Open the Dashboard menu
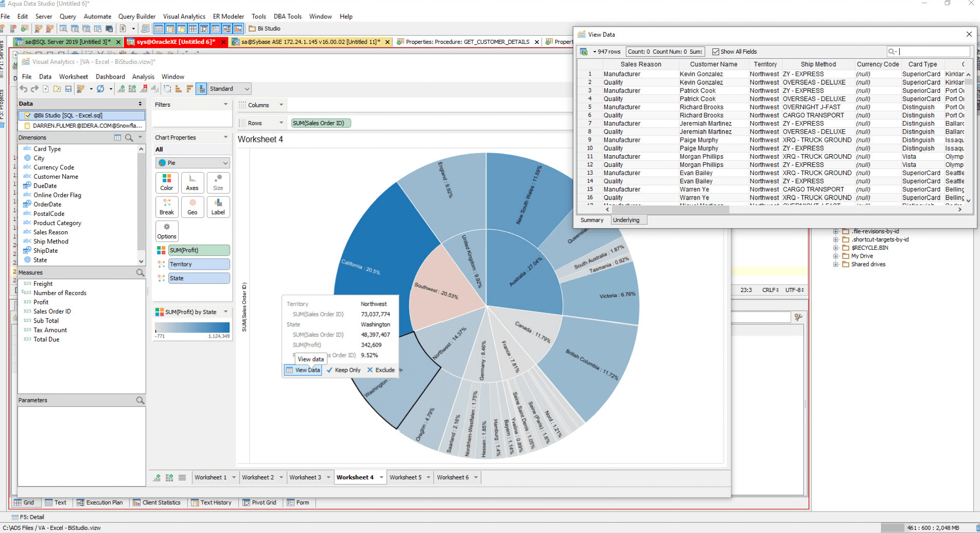 coord(110,77)
